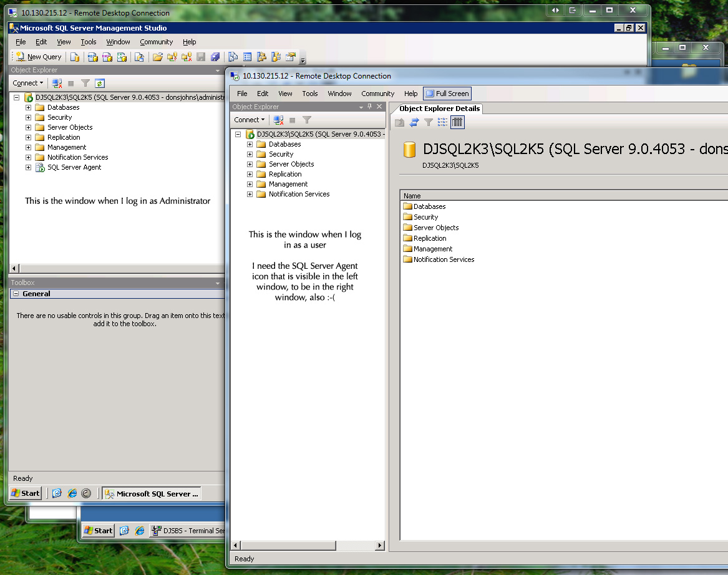Click Refresh icon in administrator Object Explorer
This screenshot has height=575, width=728.
(100, 83)
